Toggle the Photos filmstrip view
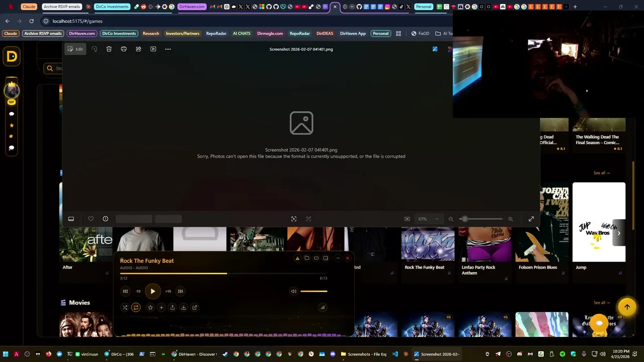Viewport: 644px width, 362px height. pos(71,219)
